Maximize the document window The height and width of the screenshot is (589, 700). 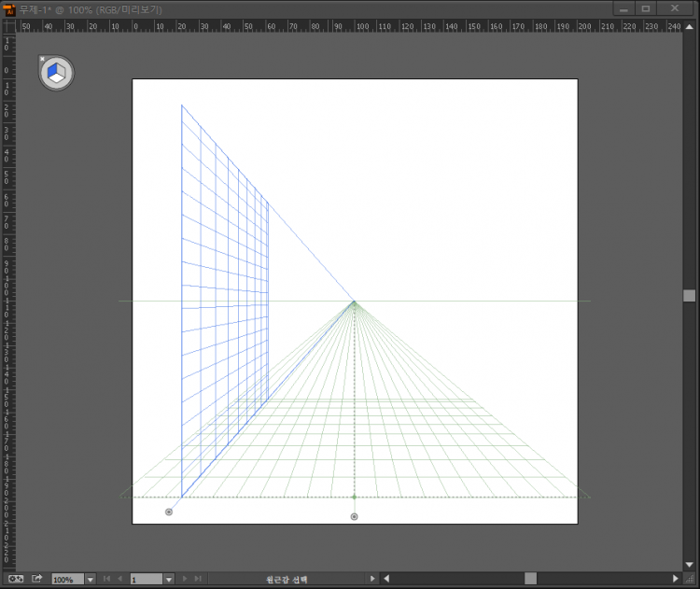tap(645, 7)
